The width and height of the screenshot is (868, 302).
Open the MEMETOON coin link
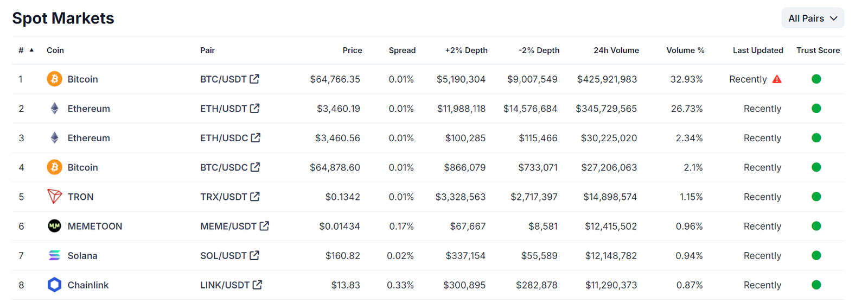click(x=95, y=226)
